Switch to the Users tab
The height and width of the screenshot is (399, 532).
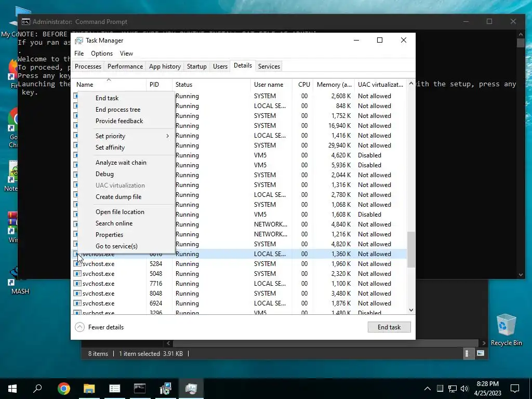pos(220,66)
